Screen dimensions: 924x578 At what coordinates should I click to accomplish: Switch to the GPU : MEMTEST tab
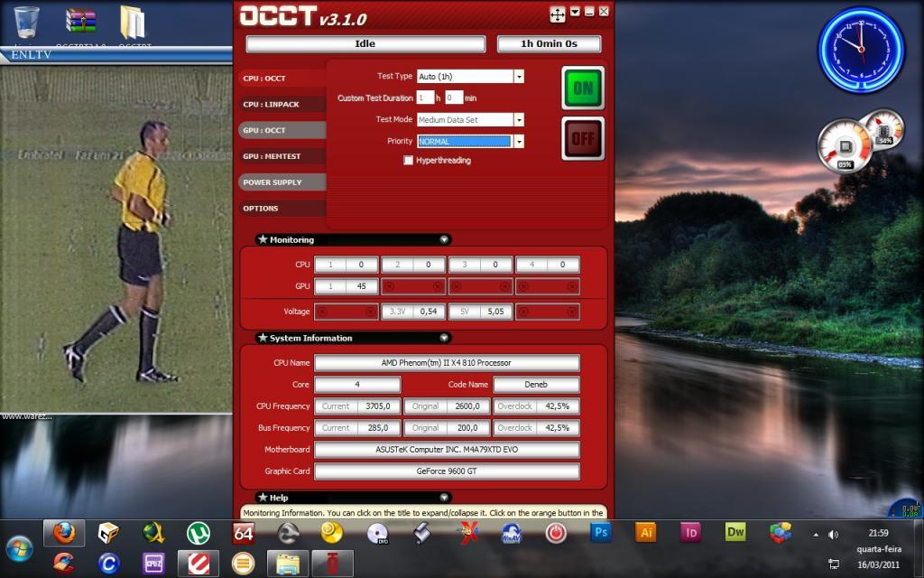282,156
